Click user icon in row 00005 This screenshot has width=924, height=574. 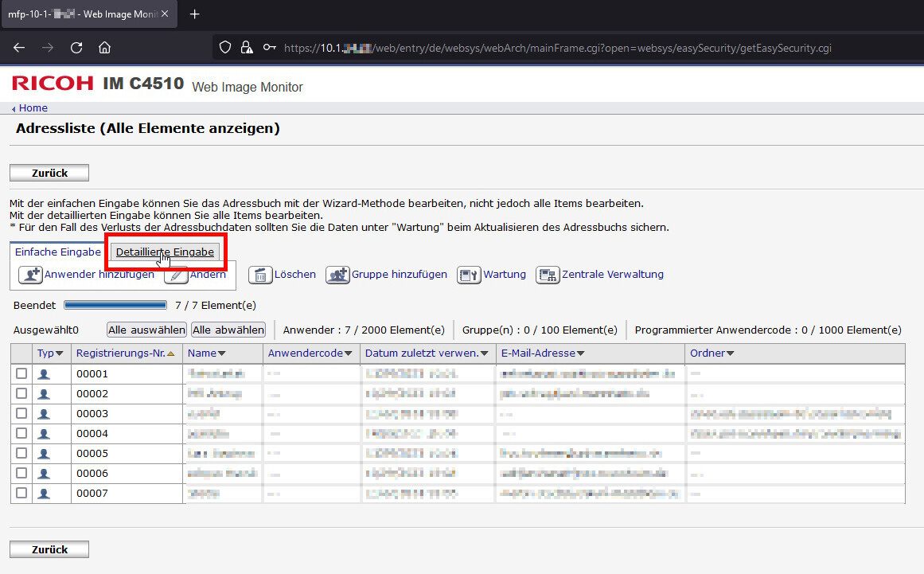(x=44, y=455)
